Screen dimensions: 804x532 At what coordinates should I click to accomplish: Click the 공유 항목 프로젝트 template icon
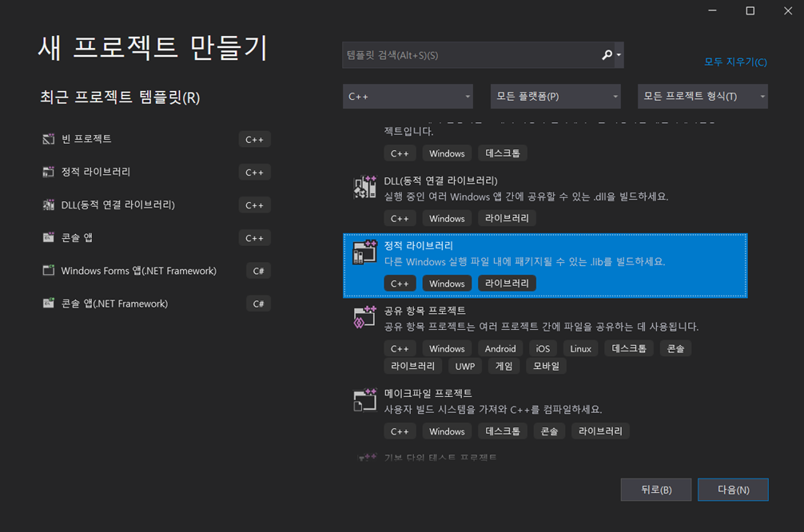pyautogui.click(x=364, y=317)
